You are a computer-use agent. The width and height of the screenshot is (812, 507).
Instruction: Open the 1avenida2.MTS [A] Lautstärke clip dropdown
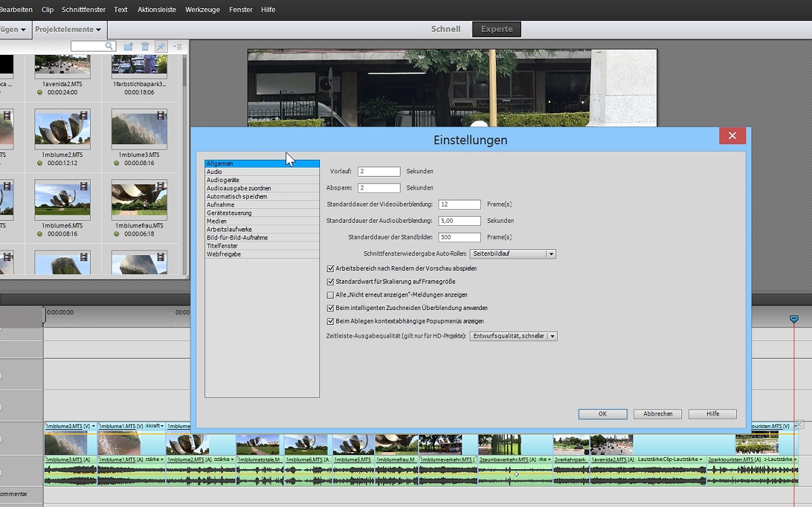click(701, 460)
